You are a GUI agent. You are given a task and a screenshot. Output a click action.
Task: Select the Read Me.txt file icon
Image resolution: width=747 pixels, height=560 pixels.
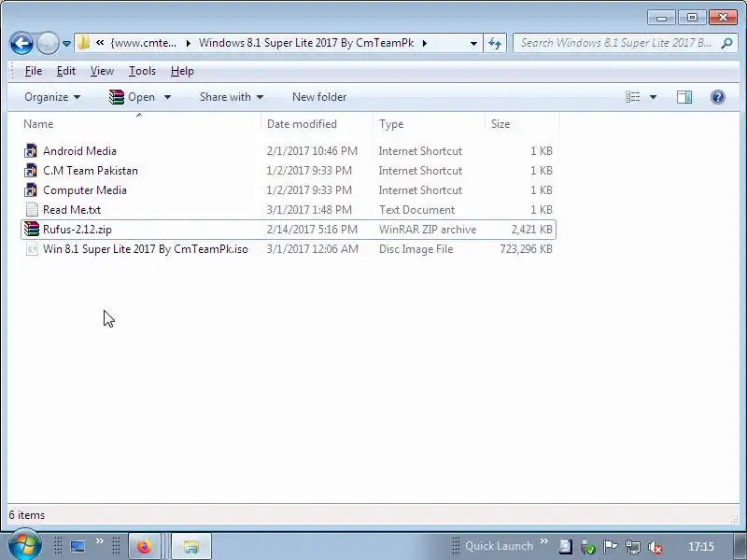click(32, 209)
